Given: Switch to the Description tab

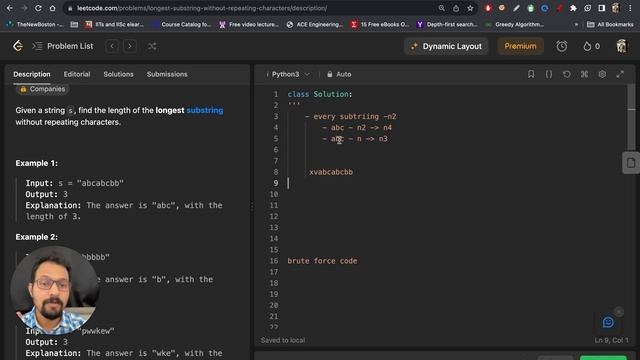Looking at the screenshot, I should click(32, 74).
